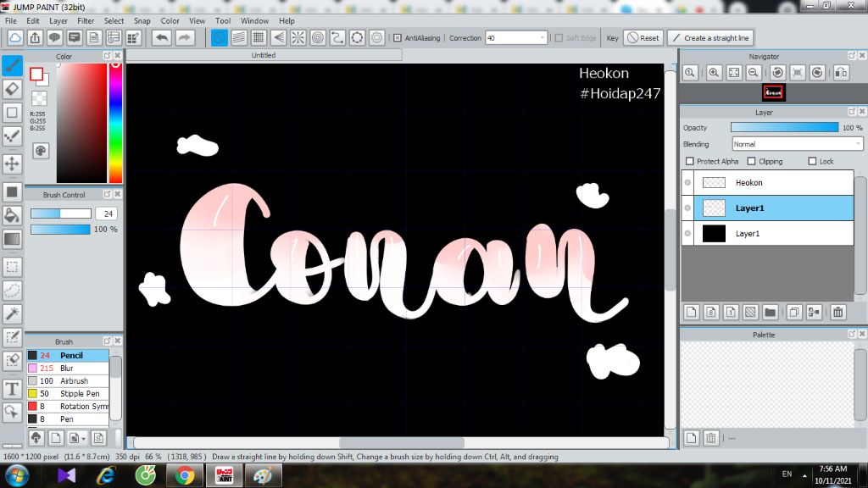Click the foreground color swatch
Image resolution: width=868 pixels, height=488 pixels.
pos(36,75)
